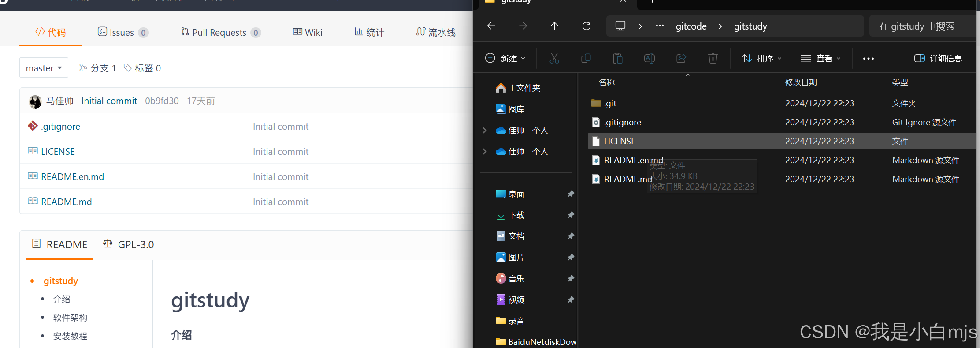Image resolution: width=980 pixels, height=348 pixels.
Task: Click the This PC monitor icon in address bar
Action: point(620,26)
